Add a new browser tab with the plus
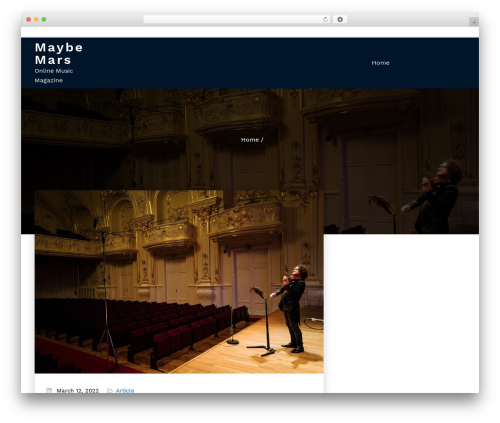Viewport: 500px width, 423px height. pyautogui.click(x=474, y=22)
